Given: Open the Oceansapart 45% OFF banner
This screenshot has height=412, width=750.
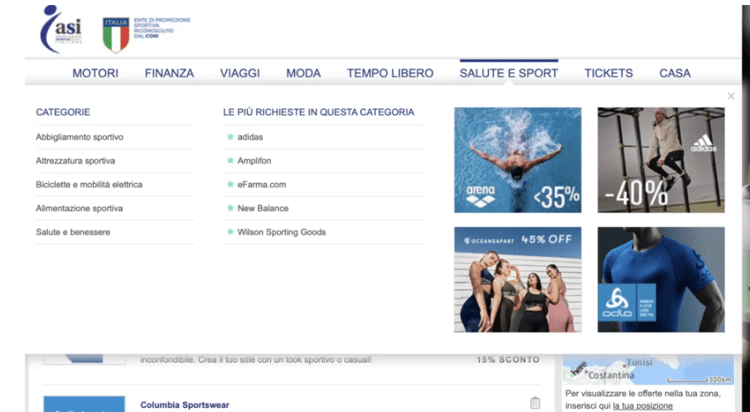Looking at the screenshot, I should coord(518,279).
